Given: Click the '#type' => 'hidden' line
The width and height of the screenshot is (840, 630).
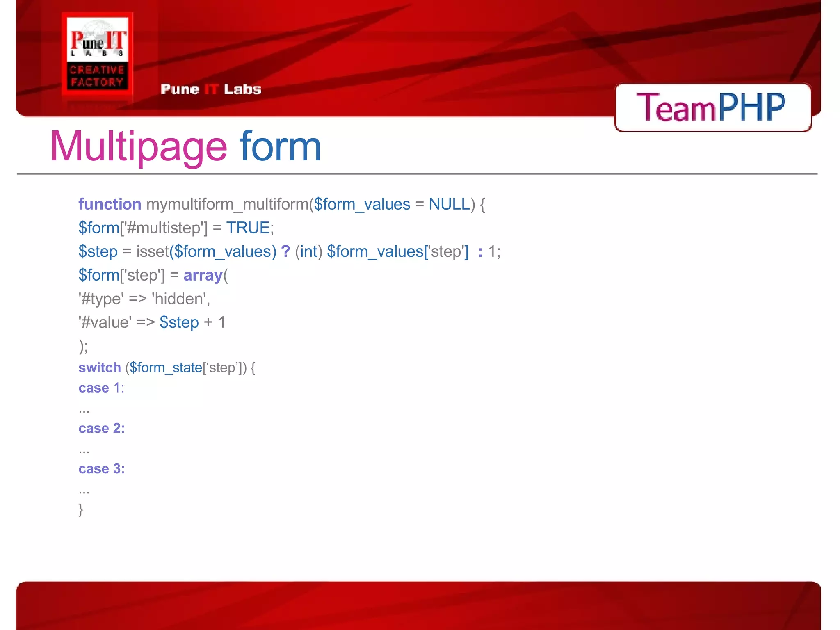Looking at the screenshot, I should click(144, 299).
